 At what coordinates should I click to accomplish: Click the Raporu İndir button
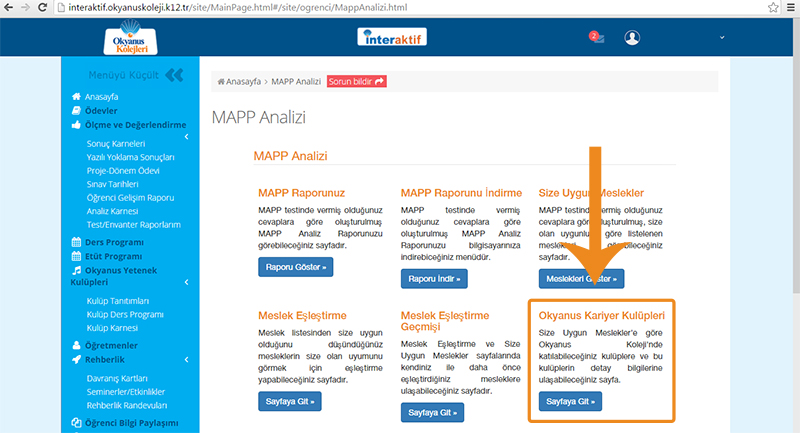434,279
